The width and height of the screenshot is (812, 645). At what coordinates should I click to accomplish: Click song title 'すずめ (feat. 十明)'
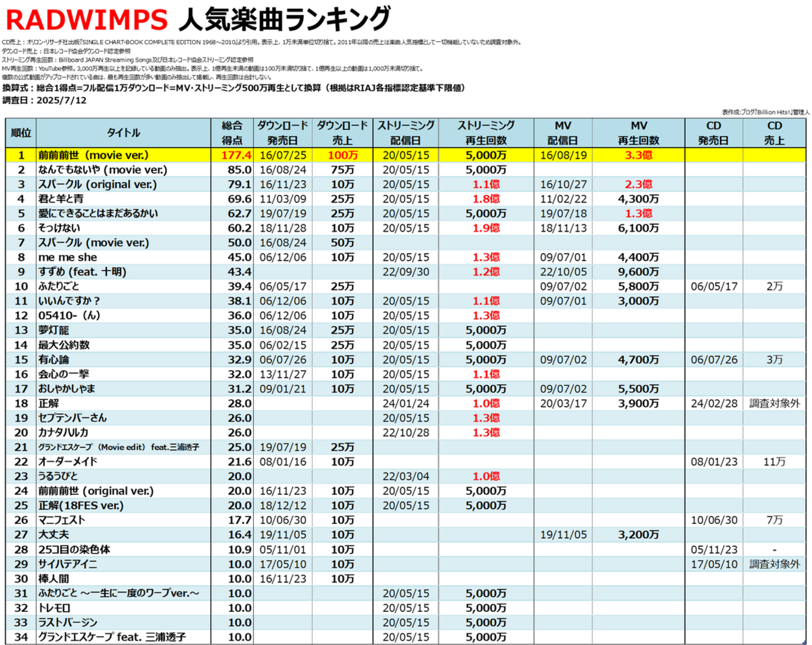click(x=82, y=272)
